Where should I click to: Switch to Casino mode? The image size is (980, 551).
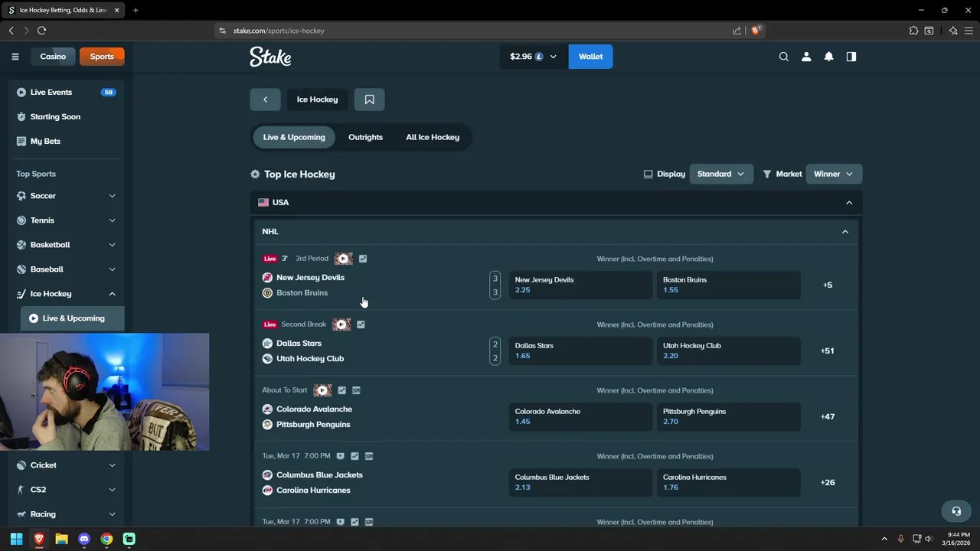pyautogui.click(x=53, y=57)
